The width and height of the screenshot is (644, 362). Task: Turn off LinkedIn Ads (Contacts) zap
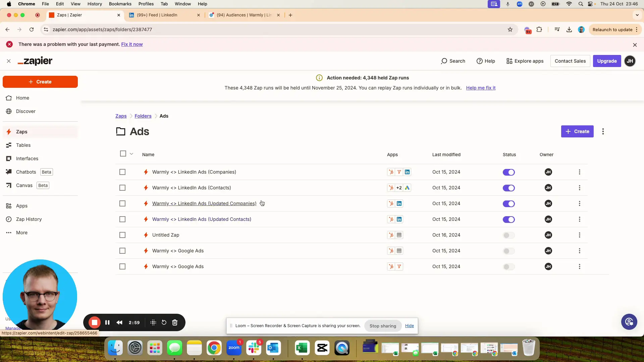[509, 188]
